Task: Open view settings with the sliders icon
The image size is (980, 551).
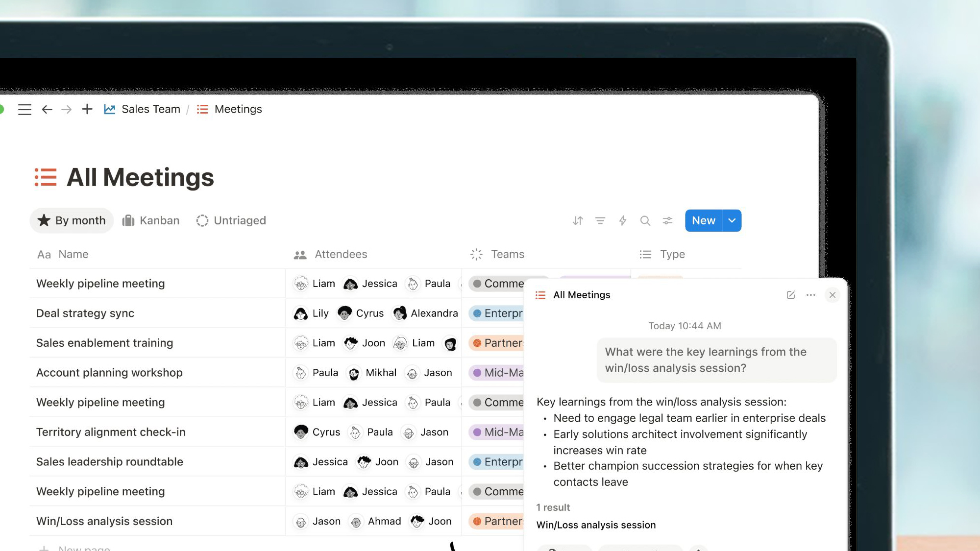Action: (x=668, y=220)
